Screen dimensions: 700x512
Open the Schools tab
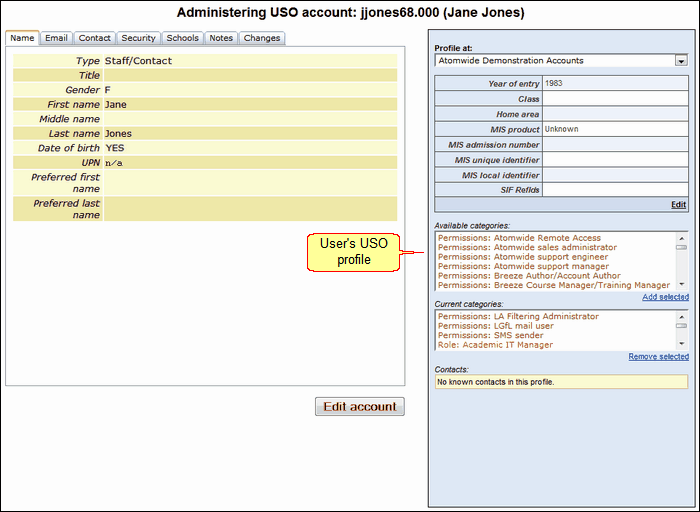coord(182,38)
